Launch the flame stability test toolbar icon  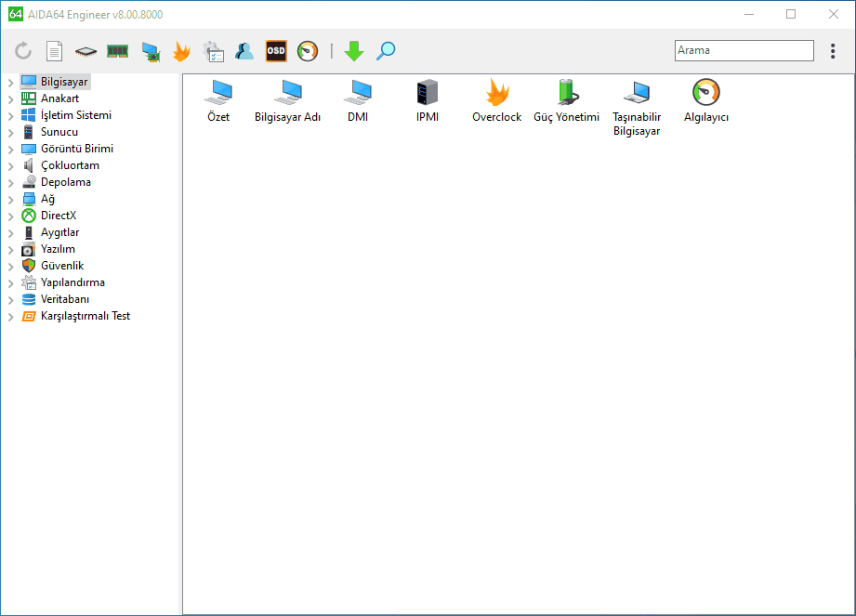pyautogui.click(x=181, y=51)
